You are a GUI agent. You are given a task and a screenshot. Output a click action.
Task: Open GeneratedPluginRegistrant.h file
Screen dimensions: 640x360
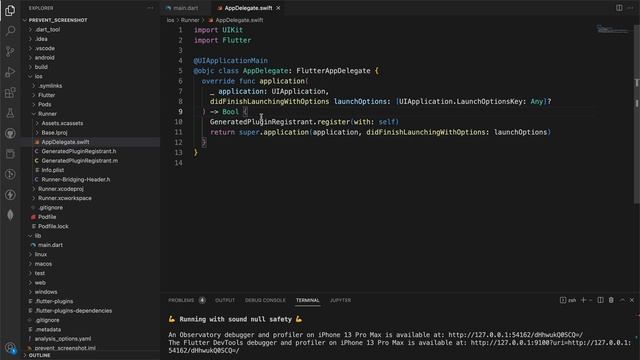(79, 151)
